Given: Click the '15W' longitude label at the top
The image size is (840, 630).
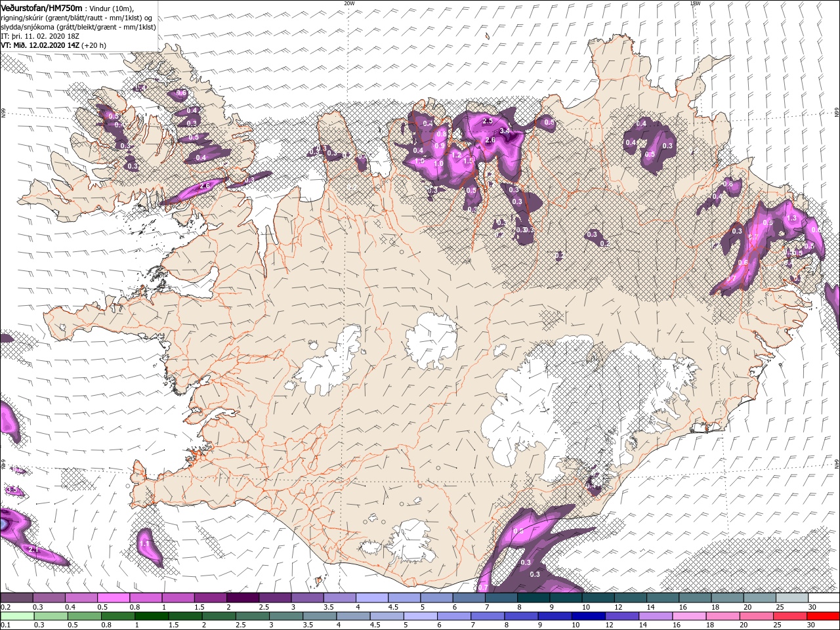Looking at the screenshot, I should [x=694, y=3].
